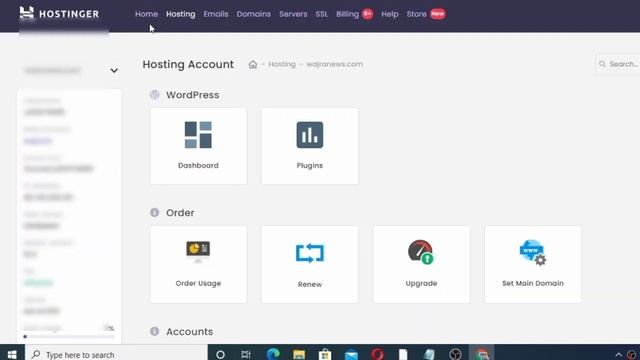Switch to Chrome on taskbar
This screenshot has height=360, width=640.
tap(482, 354)
